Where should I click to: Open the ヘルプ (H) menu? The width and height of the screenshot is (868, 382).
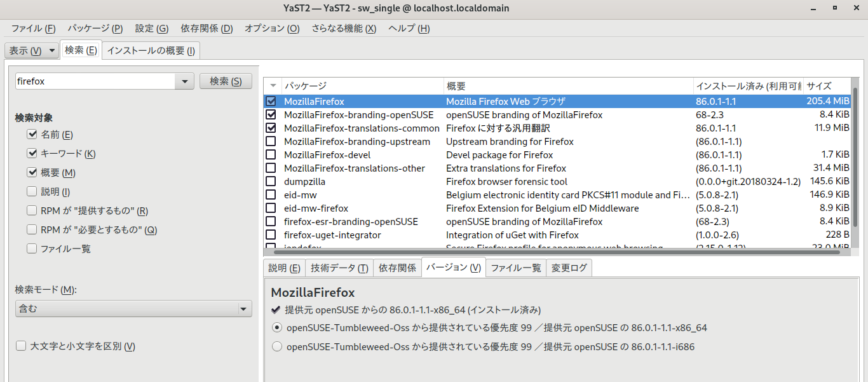click(409, 29)
